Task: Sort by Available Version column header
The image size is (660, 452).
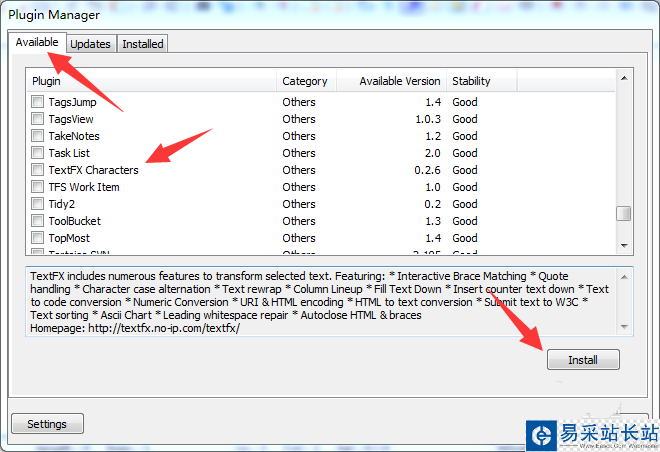Action: pos(391,81)
